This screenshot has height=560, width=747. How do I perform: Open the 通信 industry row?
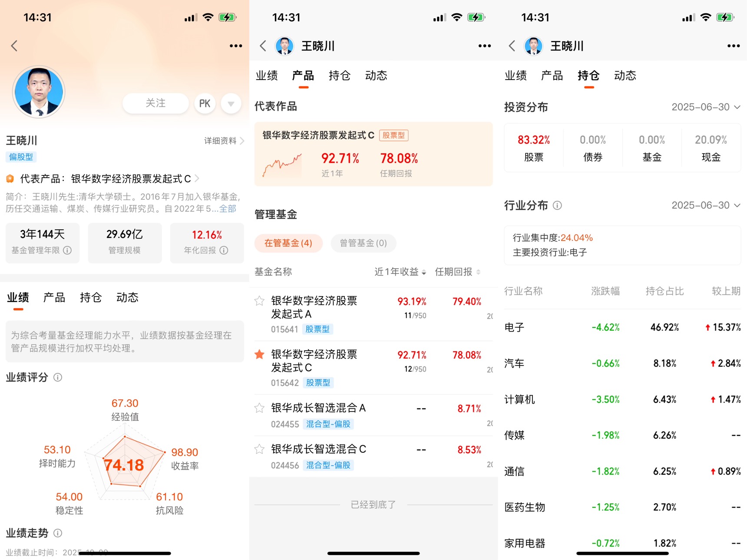[622, 471]
